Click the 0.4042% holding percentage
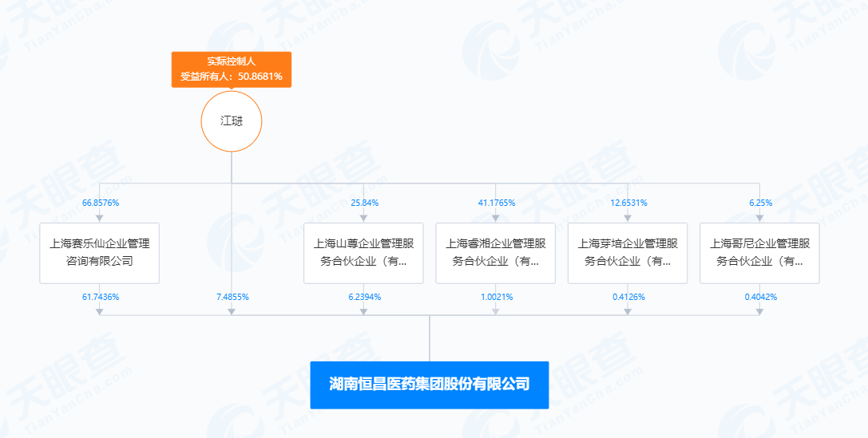The width and height of the screenshot is (868, 438). click(x=761, y=297)
